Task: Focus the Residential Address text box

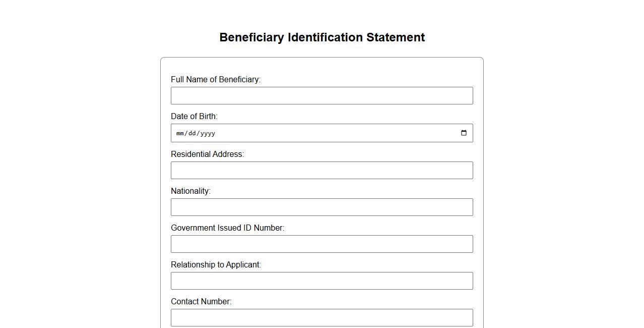Action: pyautogui.click(x=321, y=171)
